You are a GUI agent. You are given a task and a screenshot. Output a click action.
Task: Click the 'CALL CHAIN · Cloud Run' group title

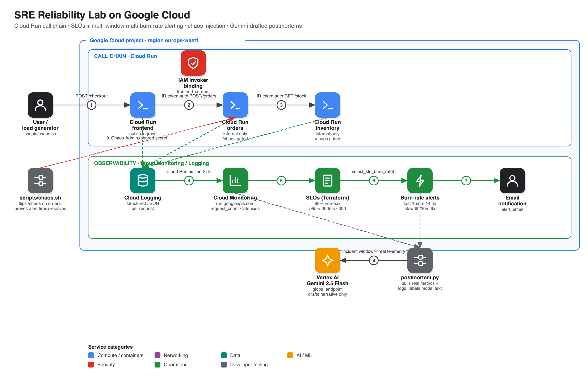point(125,56)
